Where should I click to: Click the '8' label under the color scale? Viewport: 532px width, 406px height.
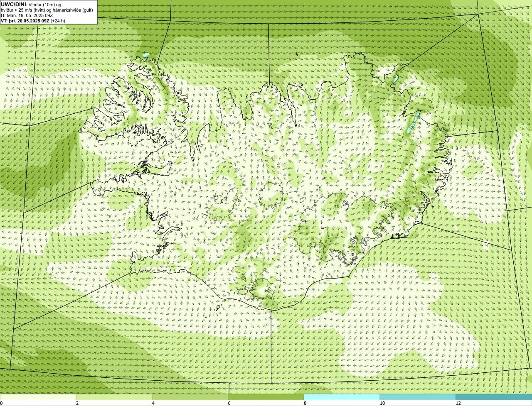tap(305, 403)
